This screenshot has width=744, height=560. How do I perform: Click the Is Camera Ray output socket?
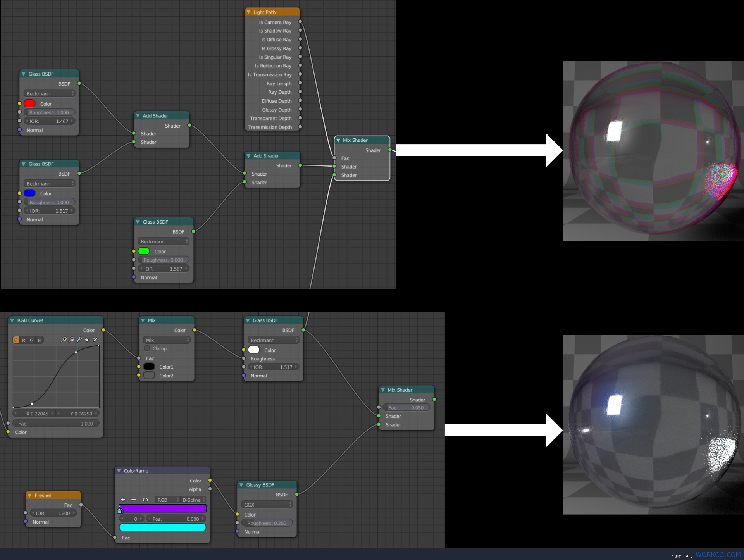pos(300,22)
